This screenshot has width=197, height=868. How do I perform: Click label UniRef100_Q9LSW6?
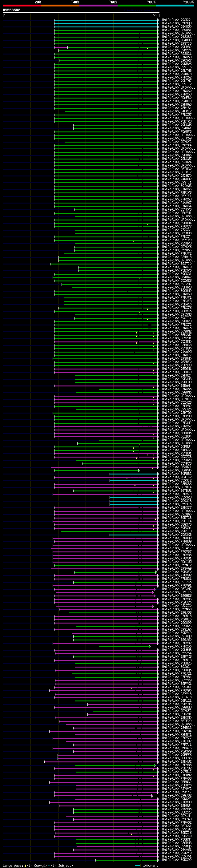177,125
